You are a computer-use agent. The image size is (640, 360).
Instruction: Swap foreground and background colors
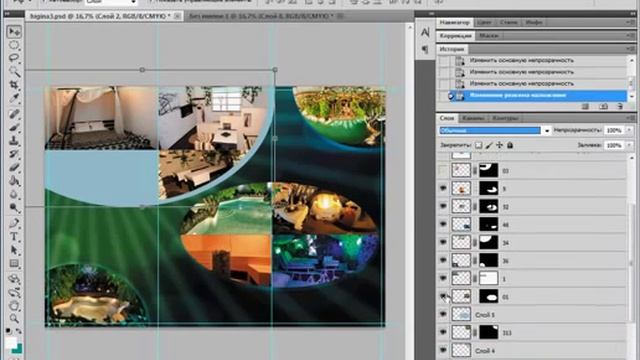click(x=19, y=331)
